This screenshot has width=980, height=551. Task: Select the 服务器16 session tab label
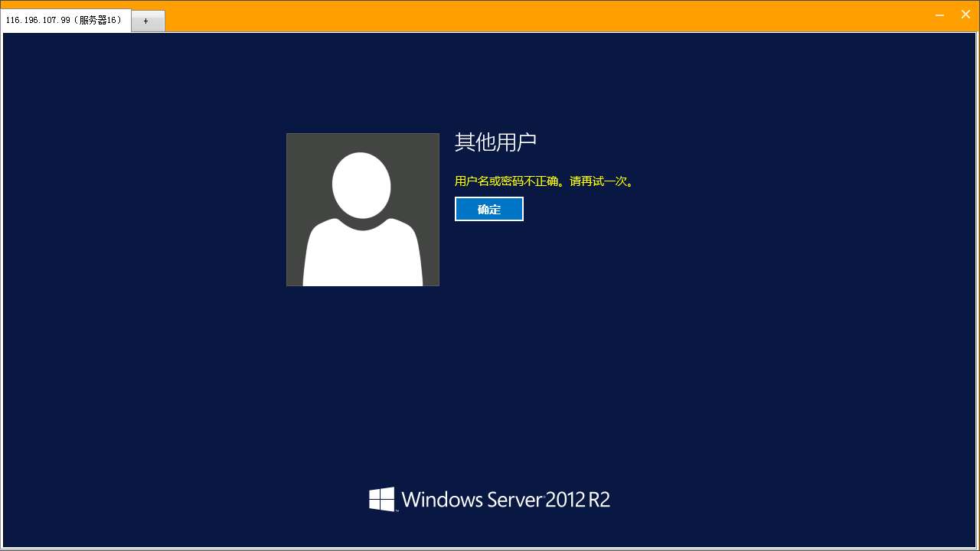pyautogui.click(x=100, y=21)
